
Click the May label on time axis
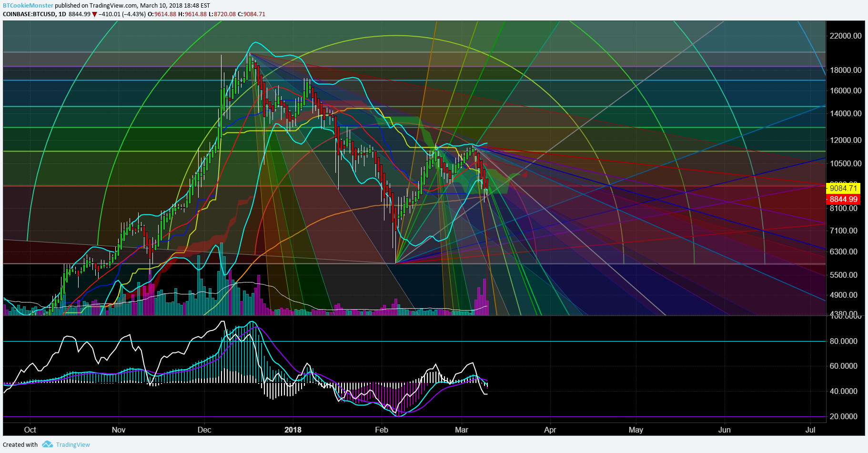[x=636, y=430]
